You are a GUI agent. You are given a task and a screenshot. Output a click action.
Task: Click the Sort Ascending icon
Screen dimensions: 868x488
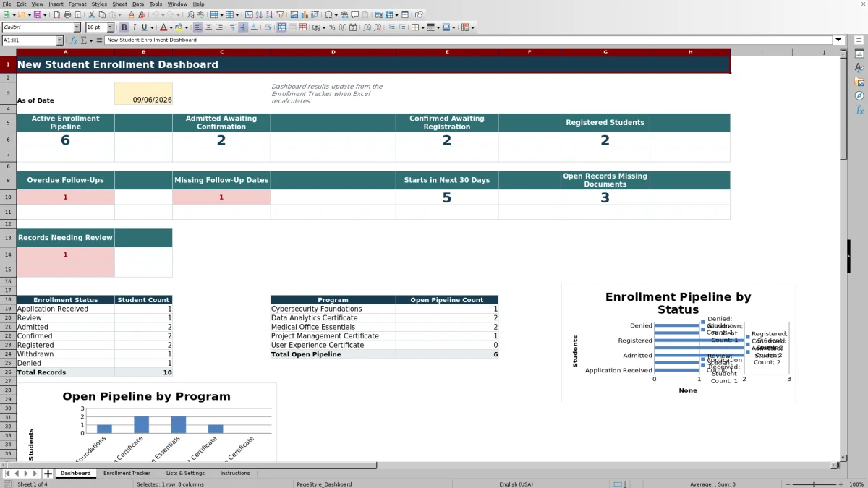pos(259,14)
